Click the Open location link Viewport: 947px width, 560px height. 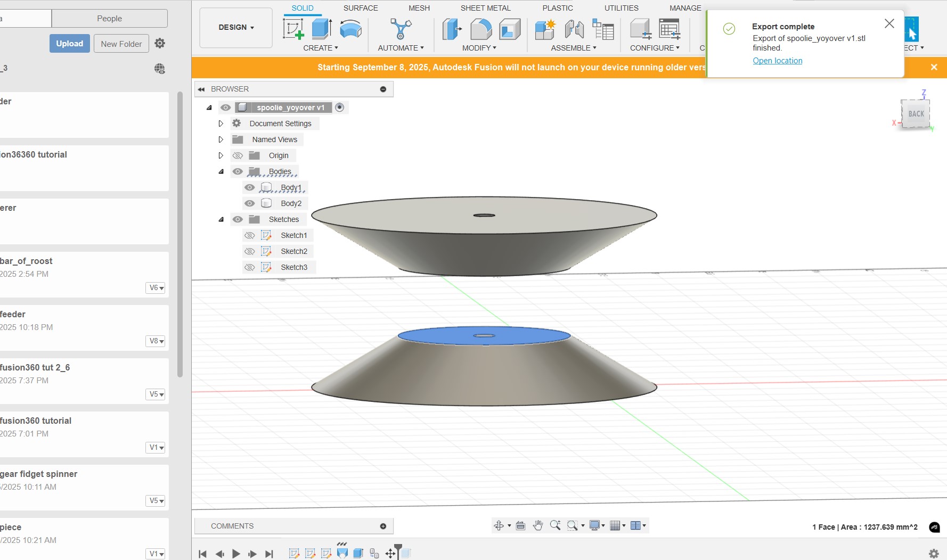[777, 61]
